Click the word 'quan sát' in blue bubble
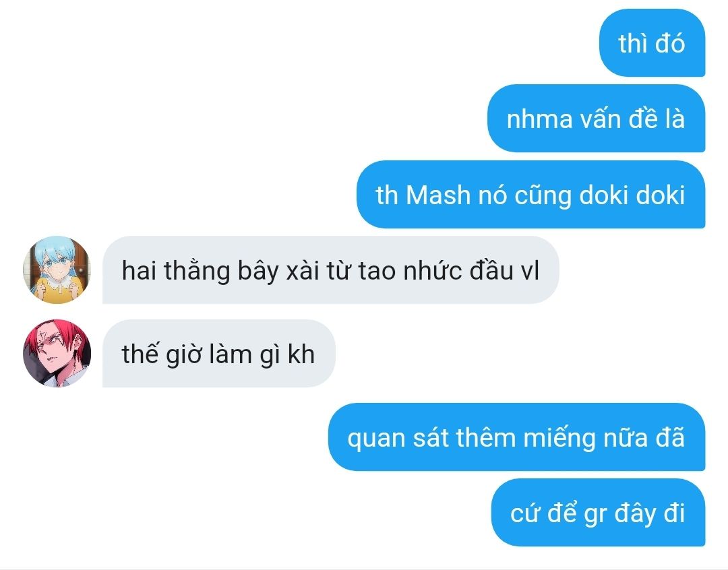The width and height of the screenshot is (728, 570). click(x=398, y=438)
